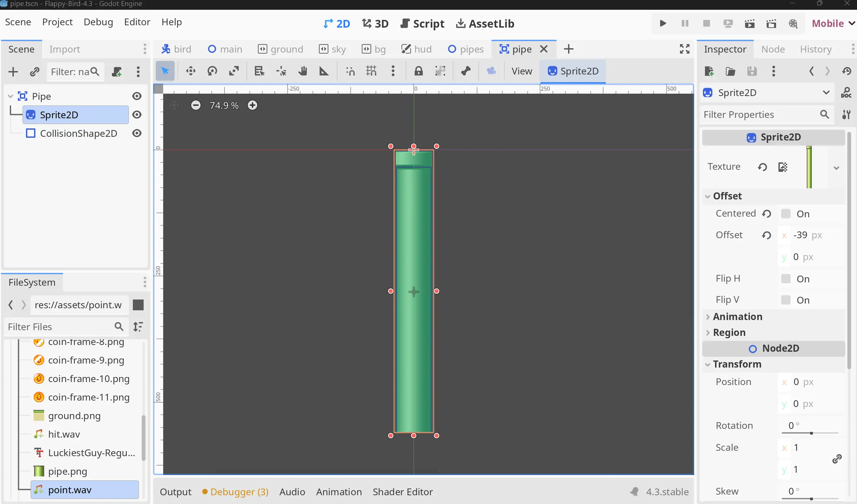Open the Project menu

pyautogui.click(x=57, y=22)
